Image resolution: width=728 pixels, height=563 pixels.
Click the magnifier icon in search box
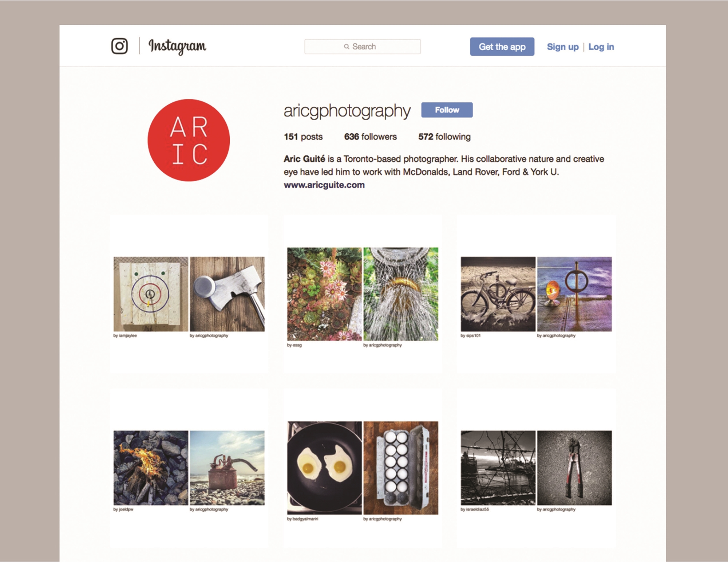point(347,47)
